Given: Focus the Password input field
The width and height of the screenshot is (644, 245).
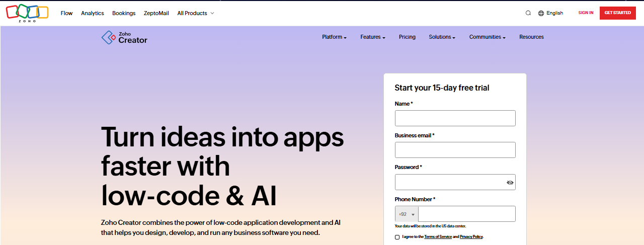Looking at the screenshot, I should [x=455, y=182].
